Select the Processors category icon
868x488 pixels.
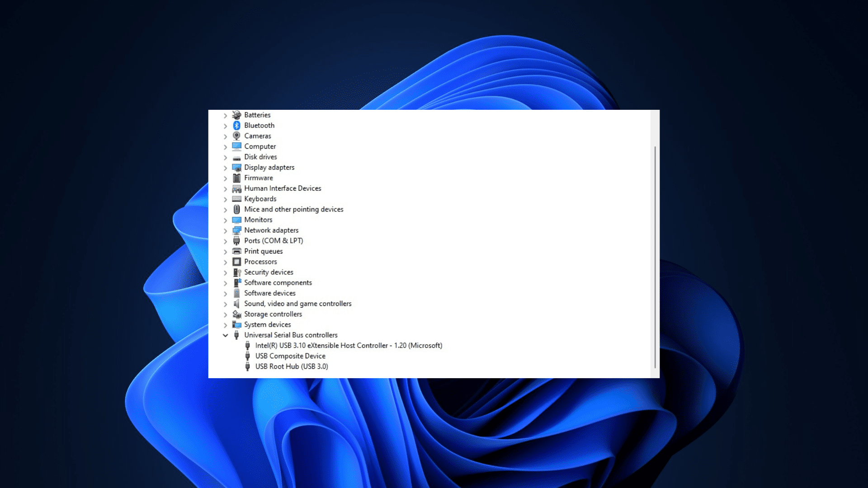coord(237,261)
